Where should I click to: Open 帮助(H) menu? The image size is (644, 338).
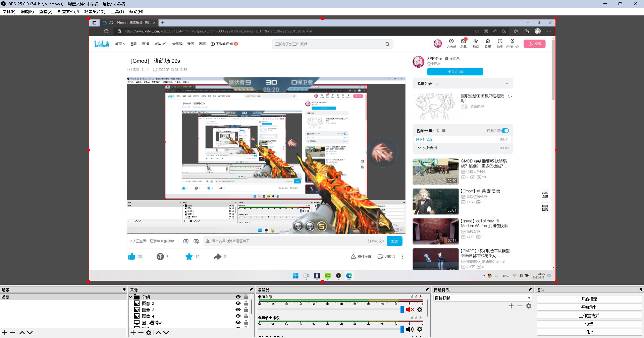pyautogui.click(x=136, y=12)
